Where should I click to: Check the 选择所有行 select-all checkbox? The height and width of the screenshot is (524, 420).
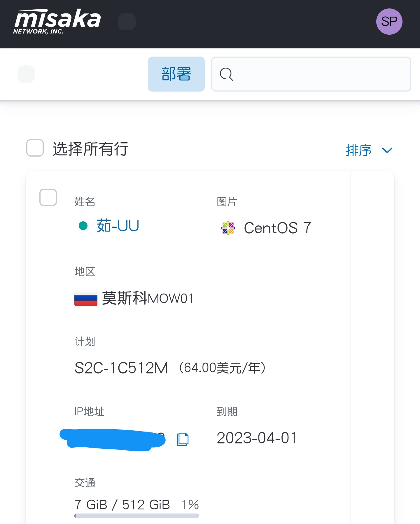pos(35,148)
